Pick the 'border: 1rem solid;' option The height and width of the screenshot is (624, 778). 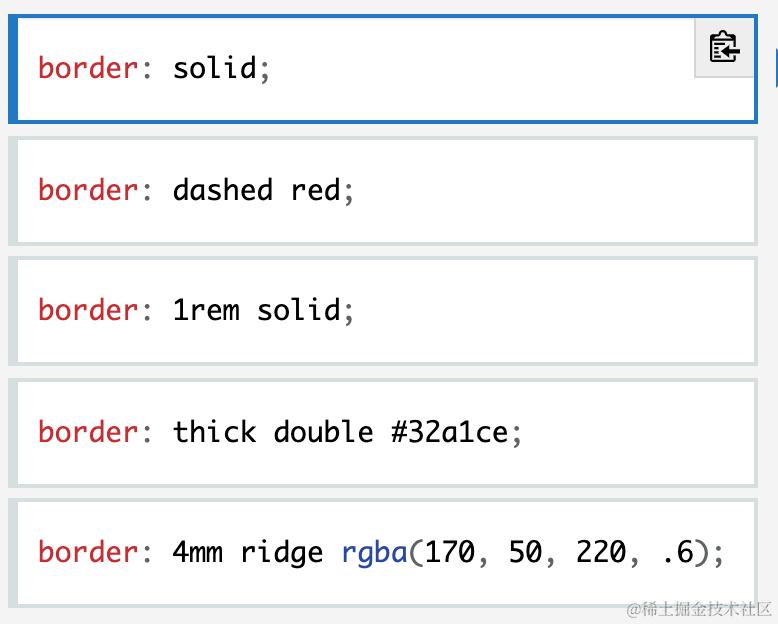383,311
